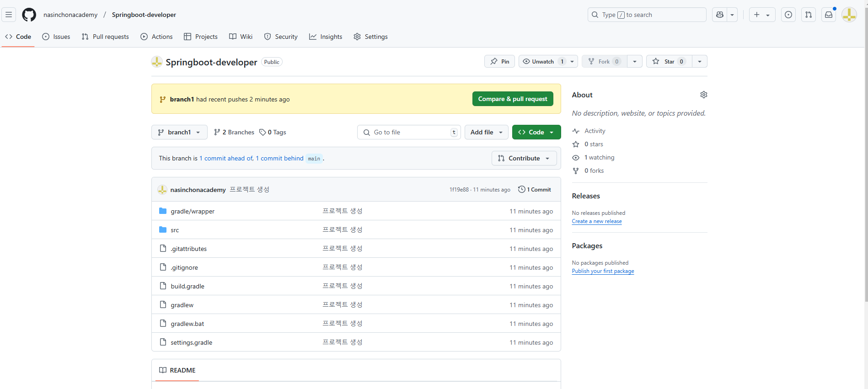
Task: Switch to the Settings tab
Action: [371, 37]
